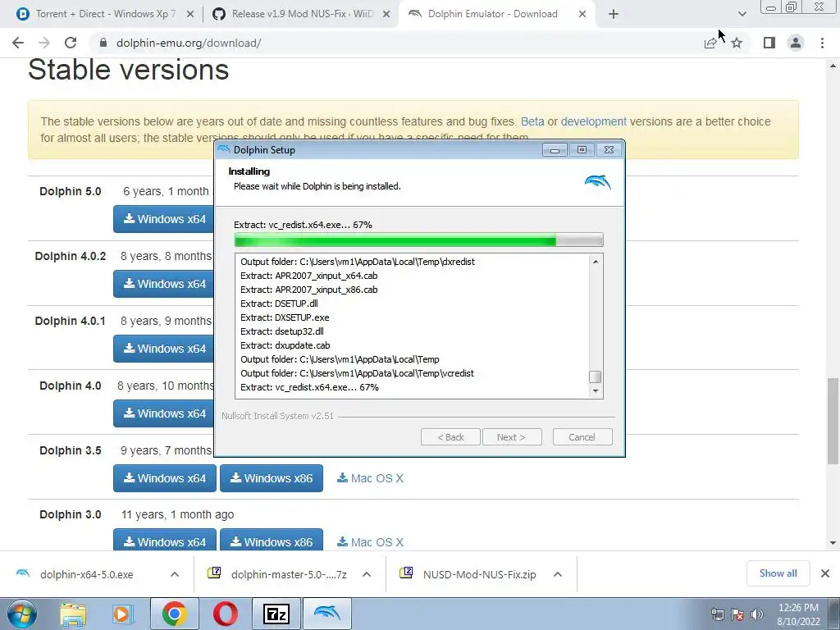Open the tab search chevron
The width and height of the screenshot is (840, 630).
(742, 14)
